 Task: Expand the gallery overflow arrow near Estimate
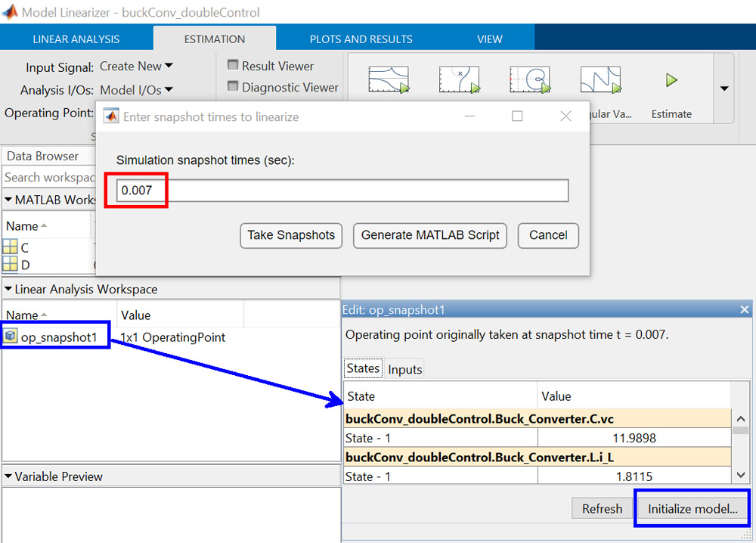click(723, 88)
